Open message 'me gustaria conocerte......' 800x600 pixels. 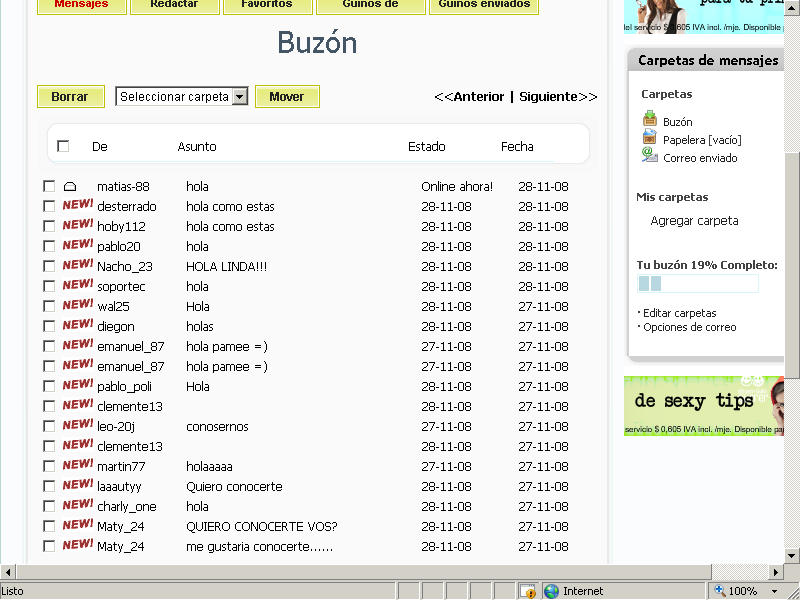pyautogui.click(x=259, y=546)
